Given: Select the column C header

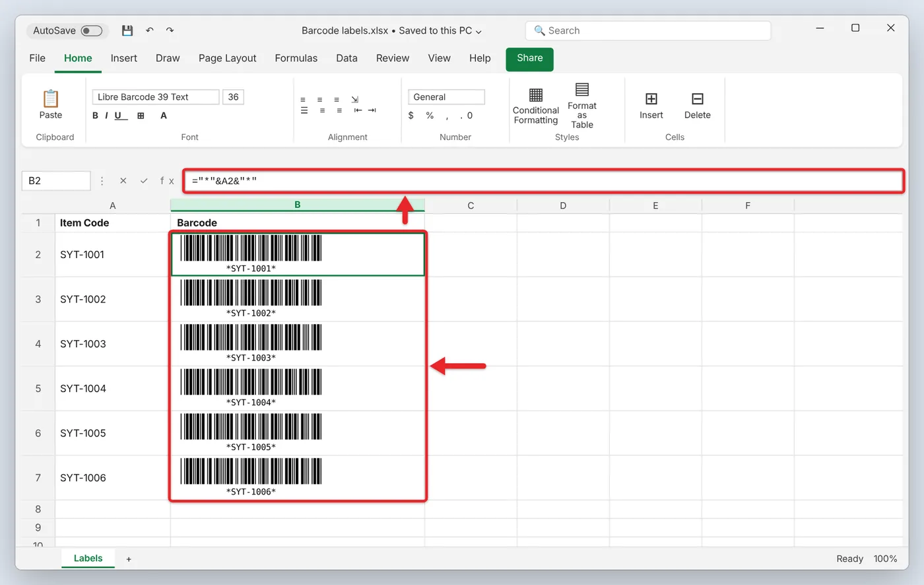Looking at the screenshot, I should pos(471,205).
